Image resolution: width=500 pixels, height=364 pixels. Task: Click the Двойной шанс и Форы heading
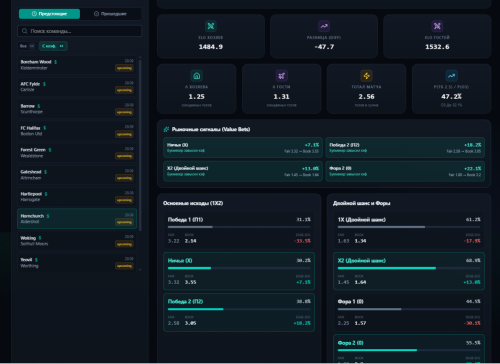tap(362, 203)
